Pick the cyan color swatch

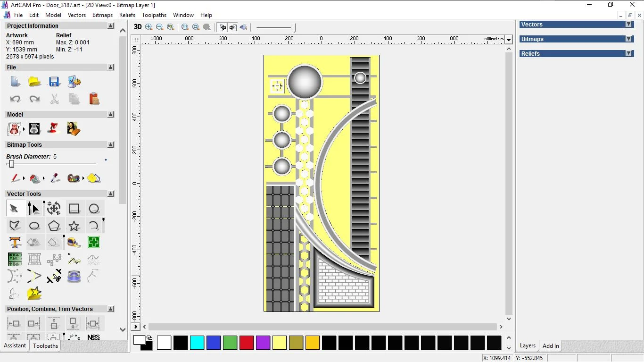(197, 343)
